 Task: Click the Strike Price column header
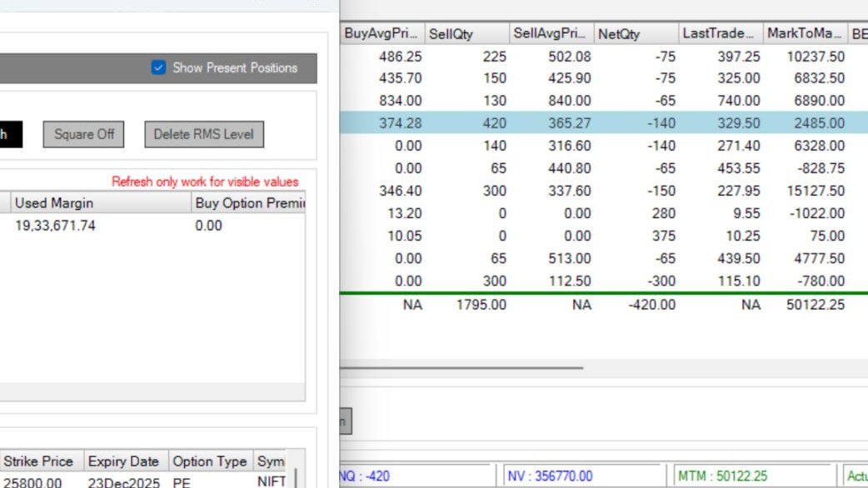pos(40,461)
